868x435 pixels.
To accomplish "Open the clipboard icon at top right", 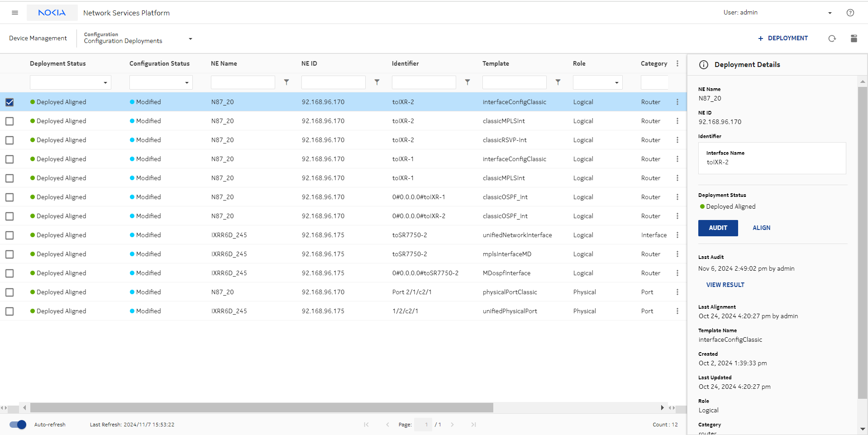I will 854,38.
